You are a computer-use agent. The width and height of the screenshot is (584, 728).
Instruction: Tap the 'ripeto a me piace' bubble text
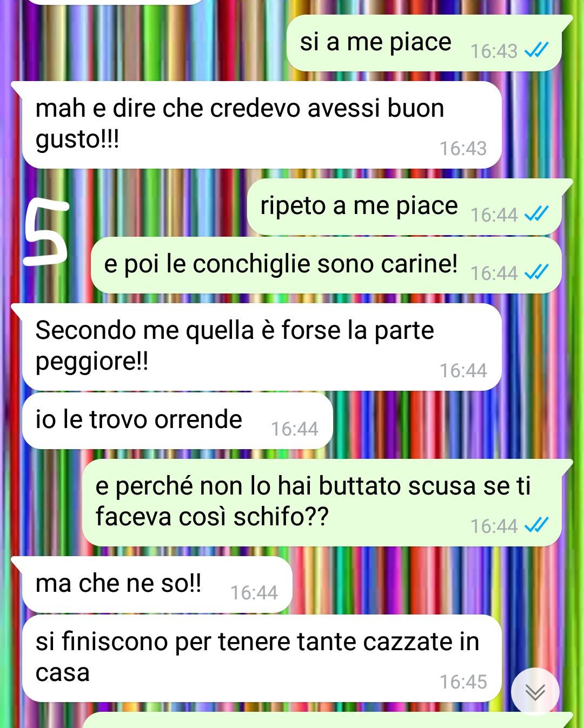pyautogui.click(x=359, y=206)
